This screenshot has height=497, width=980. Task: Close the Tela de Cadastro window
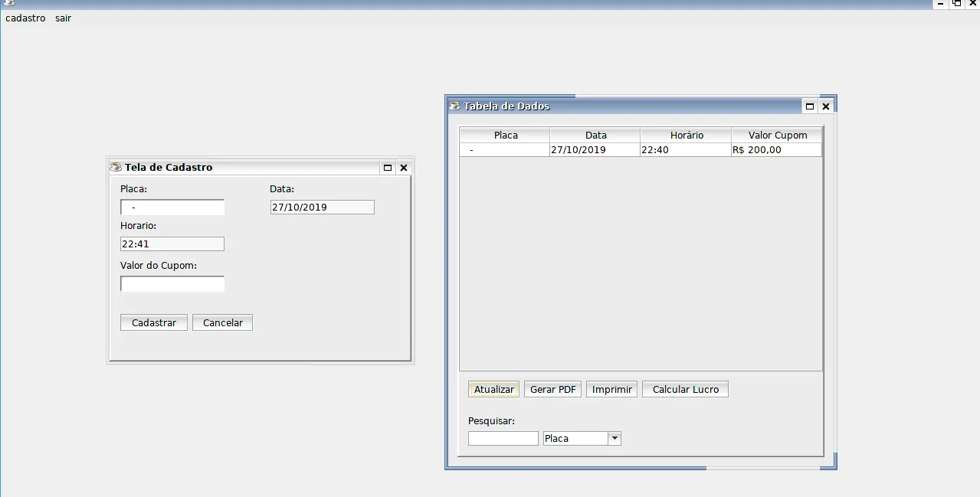(404, 168)
